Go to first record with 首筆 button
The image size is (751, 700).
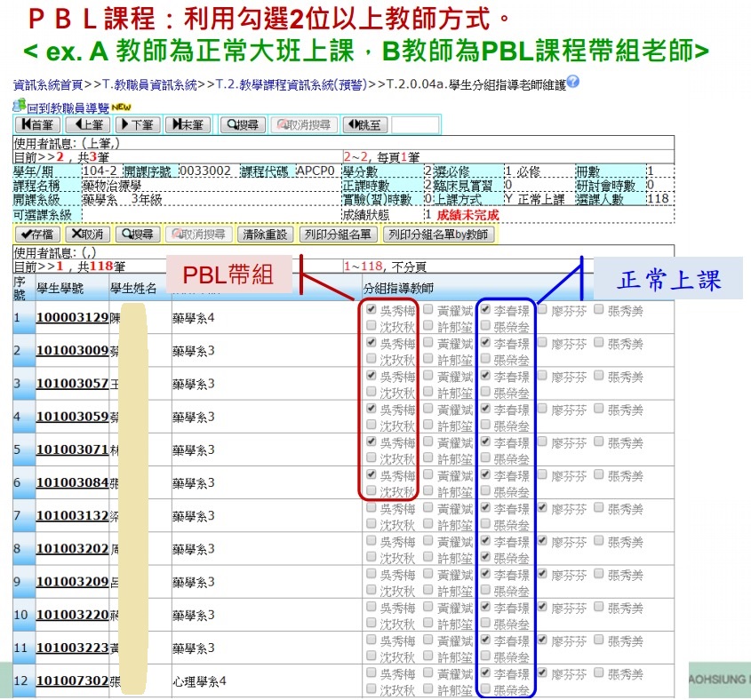point(37,125)
